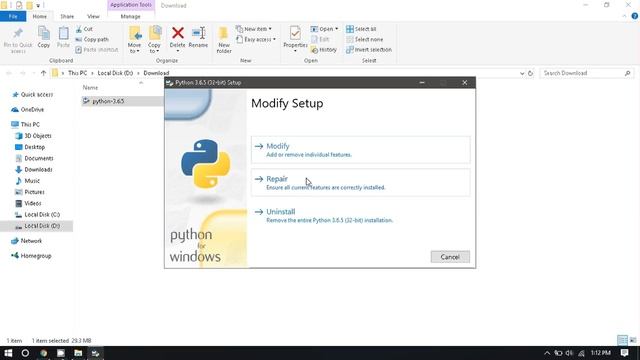
Task: Open the Python setup taskbar icon
Action: 96,353
